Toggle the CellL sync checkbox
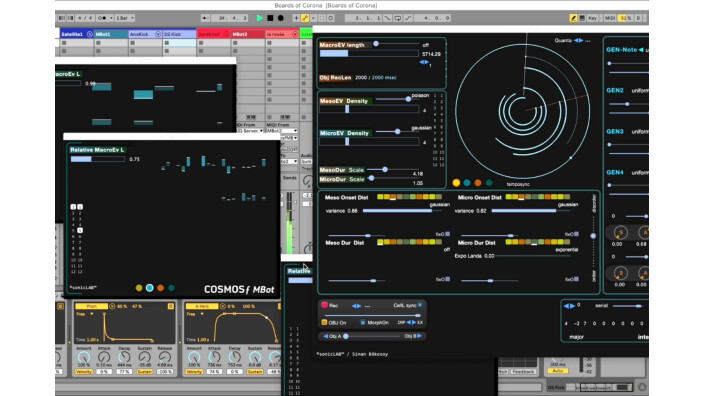This screenshot has height=396, width=704. 420,305
